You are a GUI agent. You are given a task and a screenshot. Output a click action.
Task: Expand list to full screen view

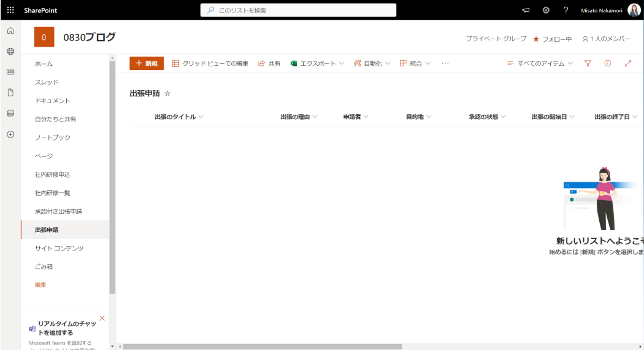627,63
